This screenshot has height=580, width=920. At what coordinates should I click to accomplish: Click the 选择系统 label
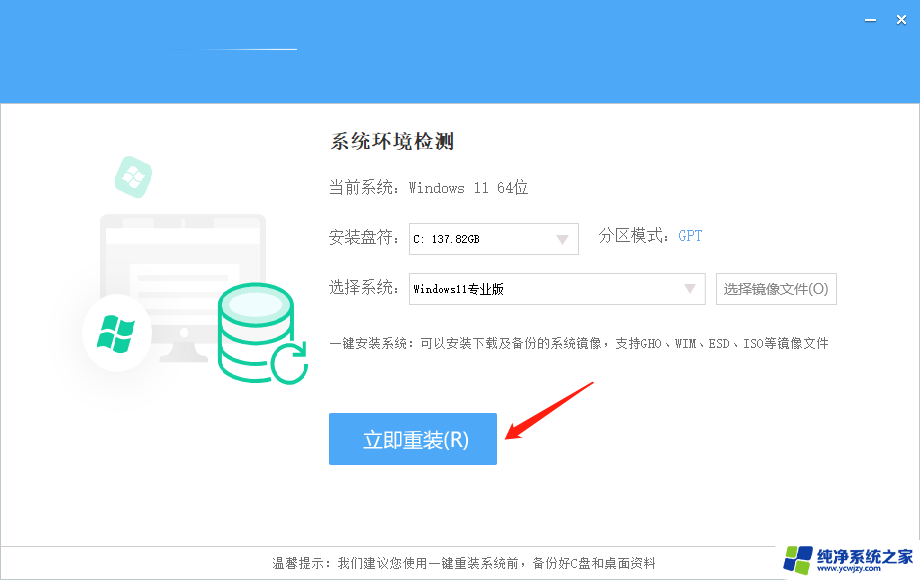pos(363,287)
